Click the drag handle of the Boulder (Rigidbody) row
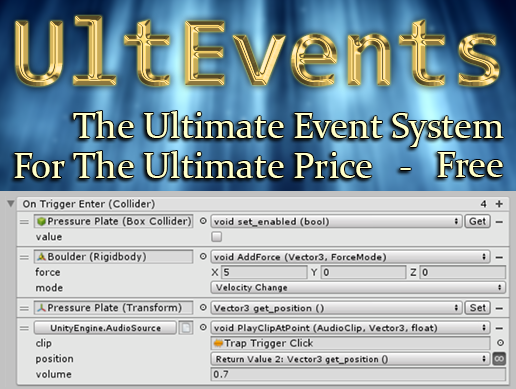 (x=24, y=257)
